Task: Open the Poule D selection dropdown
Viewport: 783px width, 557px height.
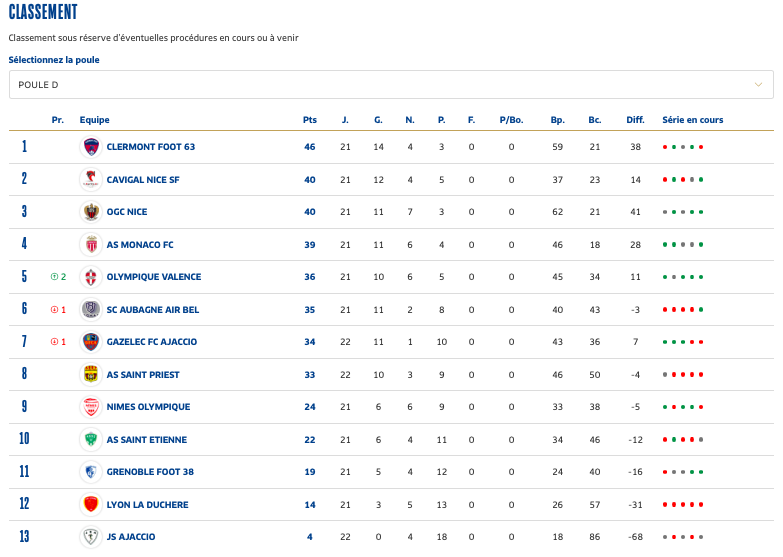Action: [x=390, y=84]
